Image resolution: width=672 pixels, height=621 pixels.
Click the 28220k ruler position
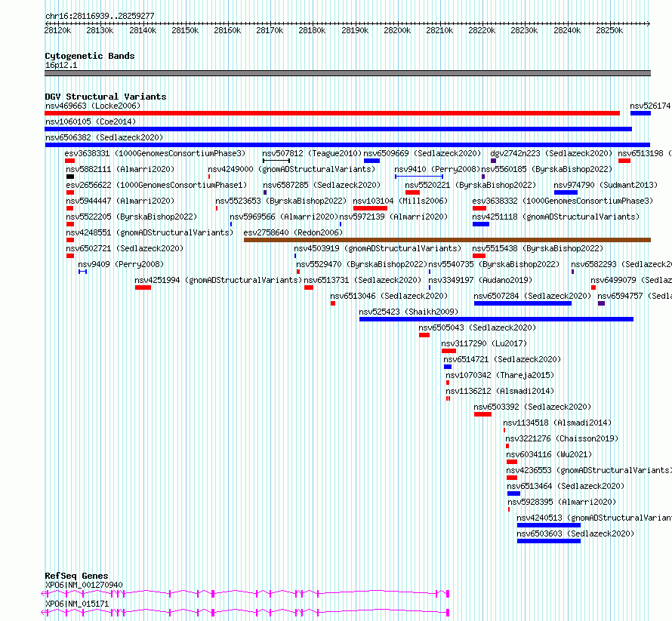click(x=482, y=30)
